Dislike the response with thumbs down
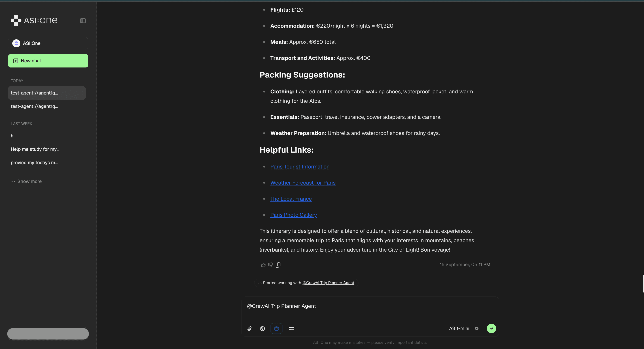Screen dimensions: 644x349 (271, 265)
